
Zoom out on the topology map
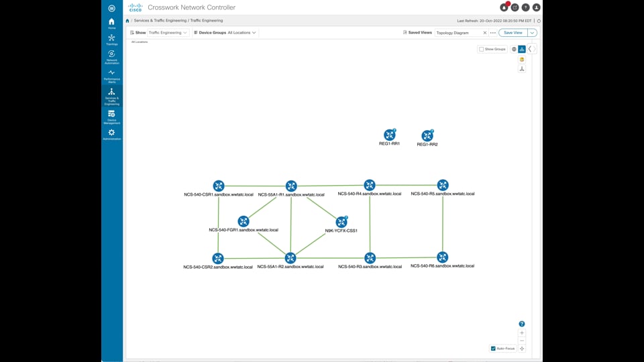pos(522,341)
